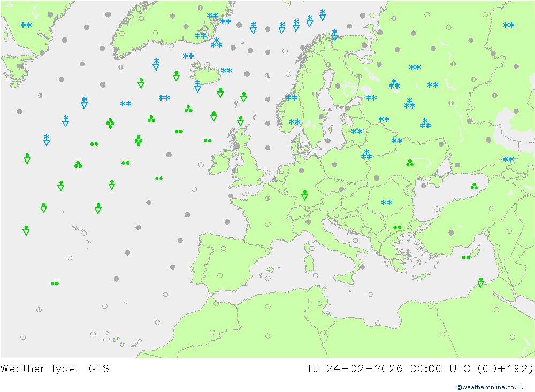The width and height of the screenshot is (535, 392).
Task: Click the 'Tu 24-02-2026' date text
Action: tap(354, 368)
